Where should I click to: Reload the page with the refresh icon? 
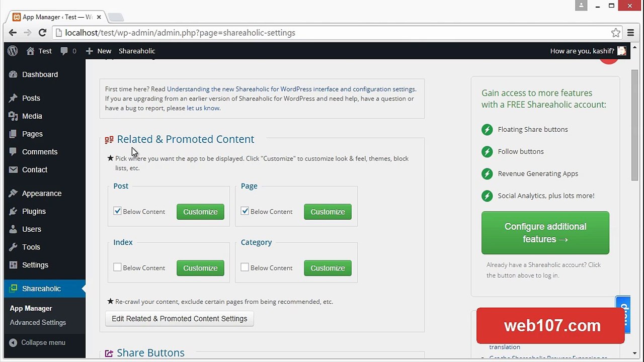point(43,33)
